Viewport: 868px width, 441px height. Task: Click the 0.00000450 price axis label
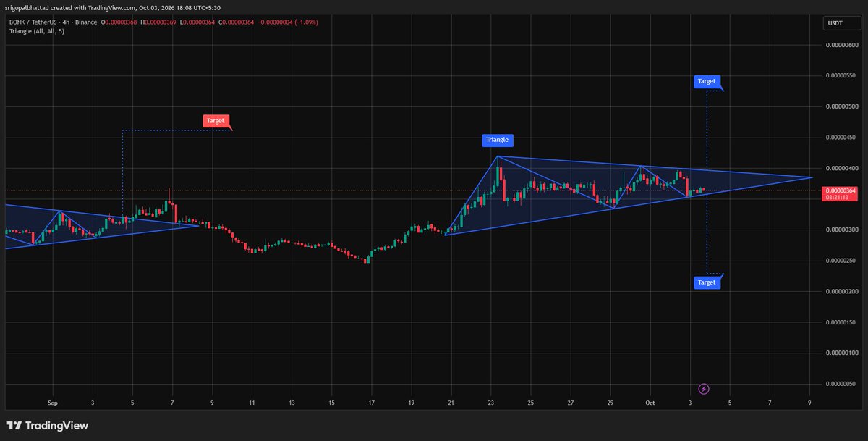click(841, 137)
